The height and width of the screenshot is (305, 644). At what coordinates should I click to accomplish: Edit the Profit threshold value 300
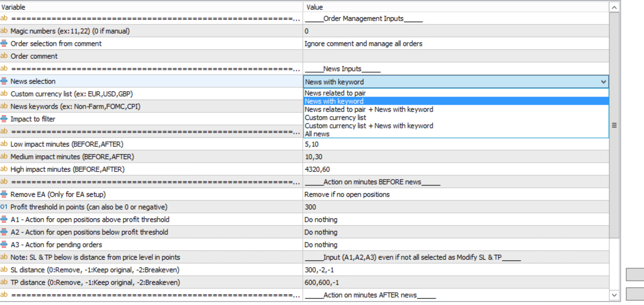pos(456,207)
